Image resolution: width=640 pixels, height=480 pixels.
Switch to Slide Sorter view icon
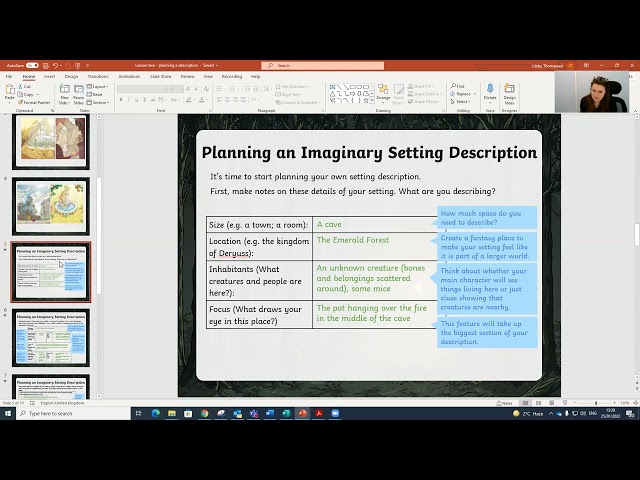click(x=538, y=403)
